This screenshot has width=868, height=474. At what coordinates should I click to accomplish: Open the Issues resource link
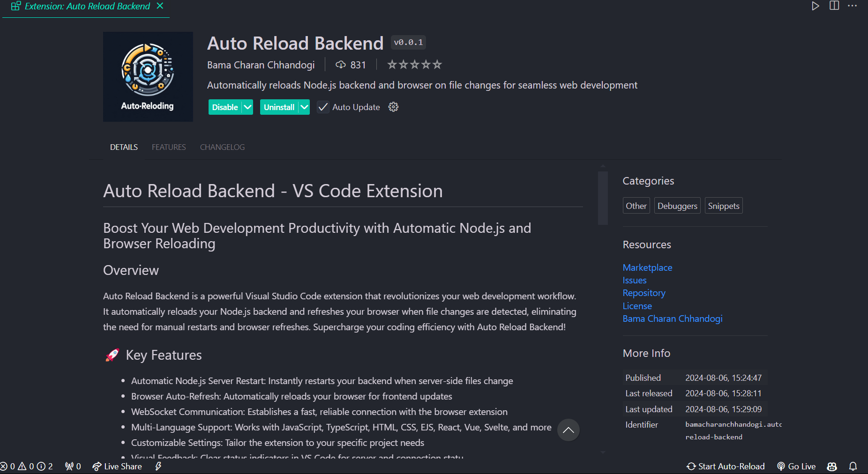click(635, 280)
